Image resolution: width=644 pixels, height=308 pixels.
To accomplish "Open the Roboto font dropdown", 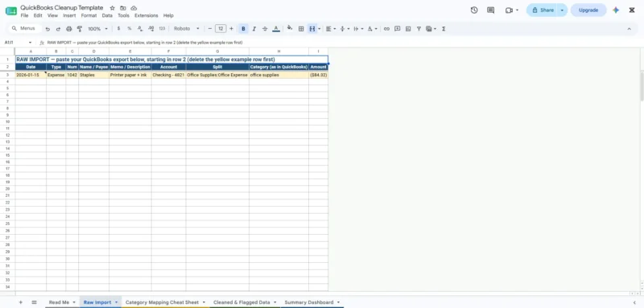I will 187,29.
